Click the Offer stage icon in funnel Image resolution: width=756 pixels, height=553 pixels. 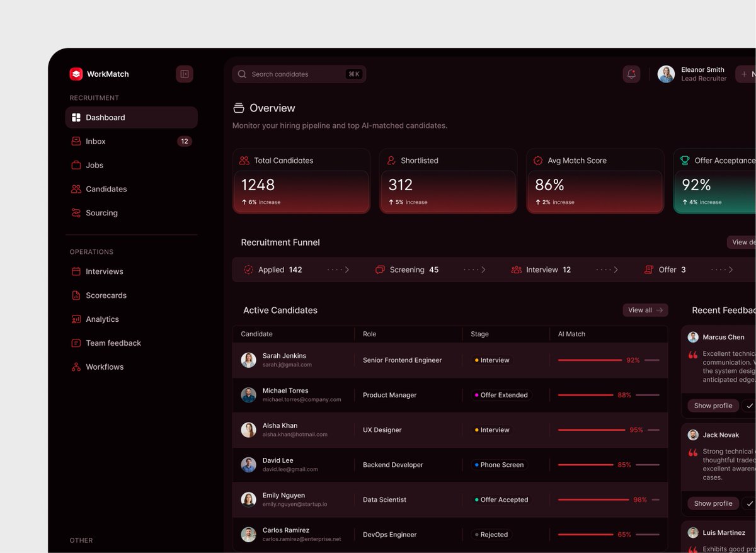coord(649,270)
